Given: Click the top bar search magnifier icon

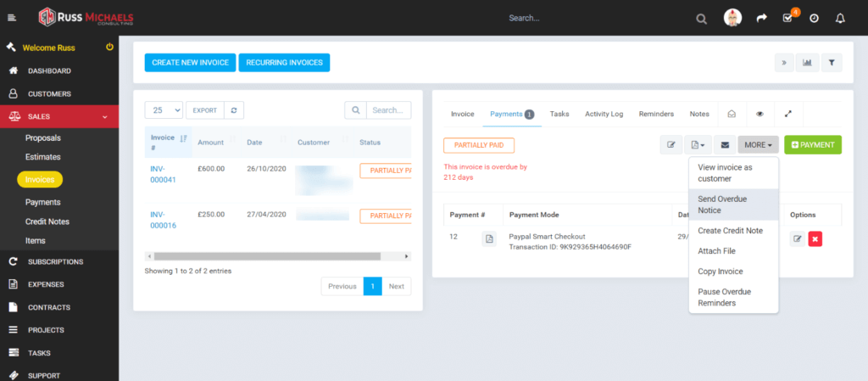Looking at the screenshot, I should [701, 19].
